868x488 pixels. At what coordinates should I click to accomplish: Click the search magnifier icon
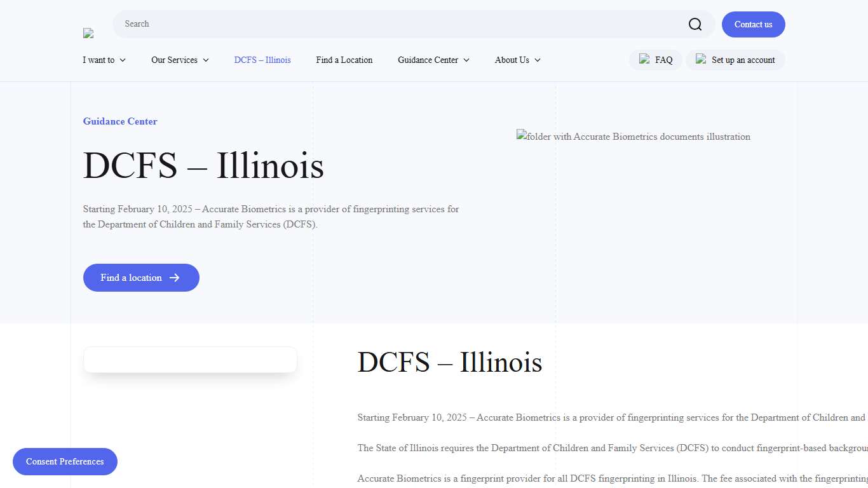695,24
